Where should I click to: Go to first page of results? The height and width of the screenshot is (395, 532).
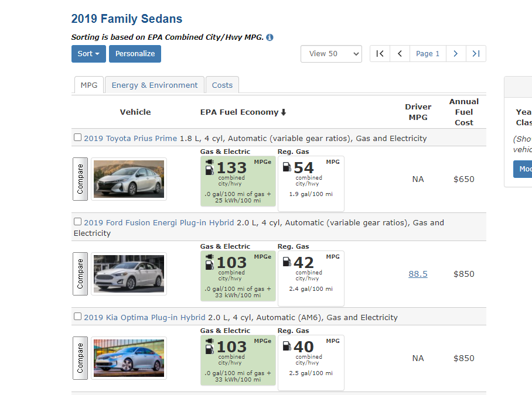(380, 53)
